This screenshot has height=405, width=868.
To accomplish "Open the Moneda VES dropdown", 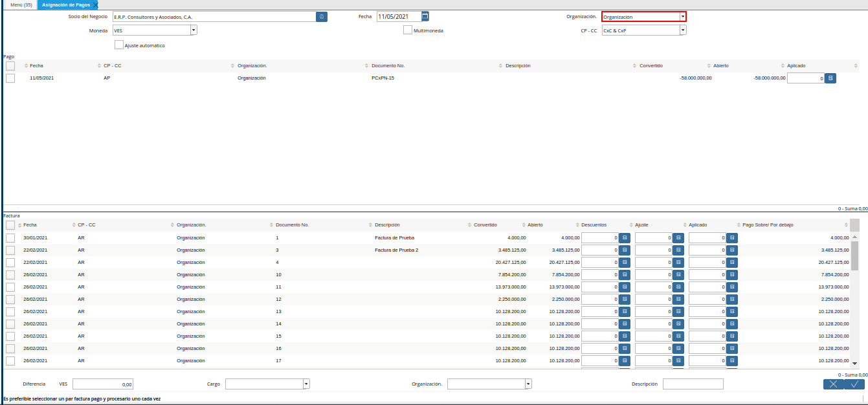I will [193, 30].
